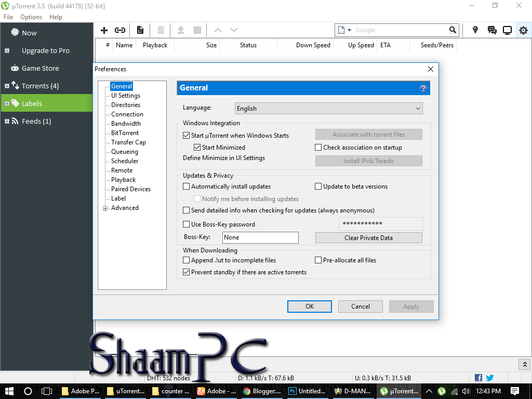The height and width of the screenshot is (399, 532).
Task: Click the chat bubbles icon in toolbar
Action: pyautogui.click(x=492, y=30)
